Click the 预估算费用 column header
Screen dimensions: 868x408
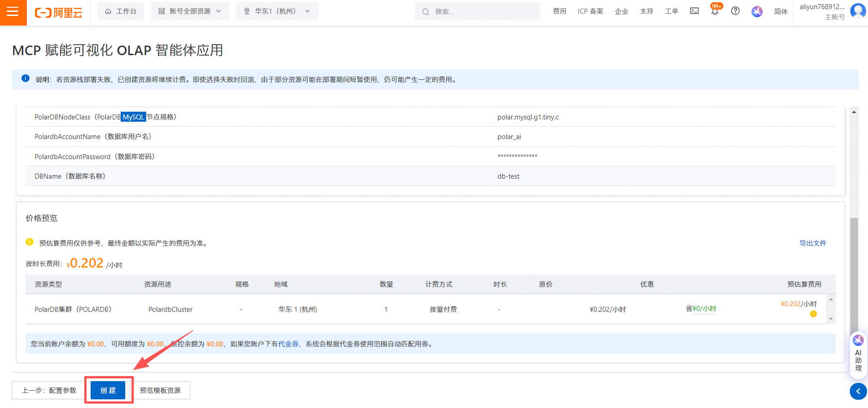pyautogui.click(x=804, y=284)
